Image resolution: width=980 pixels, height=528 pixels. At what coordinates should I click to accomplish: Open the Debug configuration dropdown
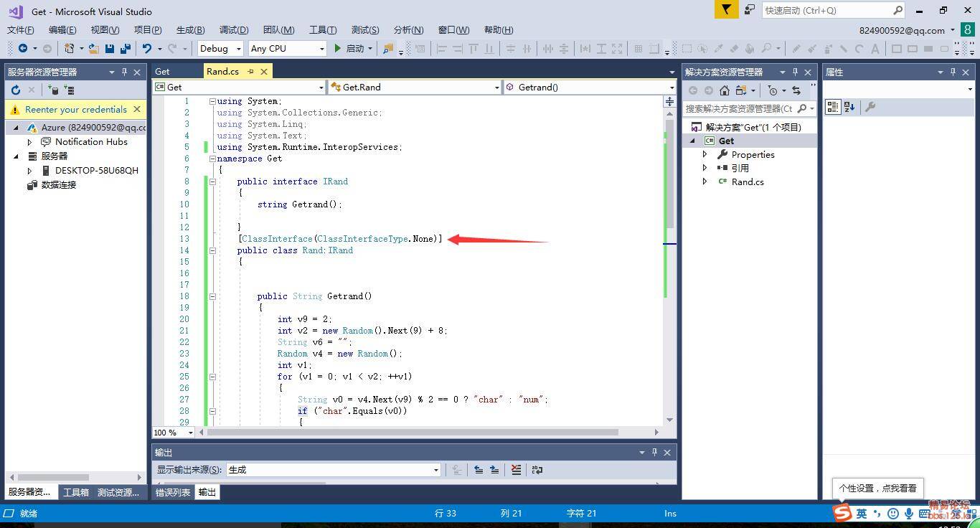[221, 48]
